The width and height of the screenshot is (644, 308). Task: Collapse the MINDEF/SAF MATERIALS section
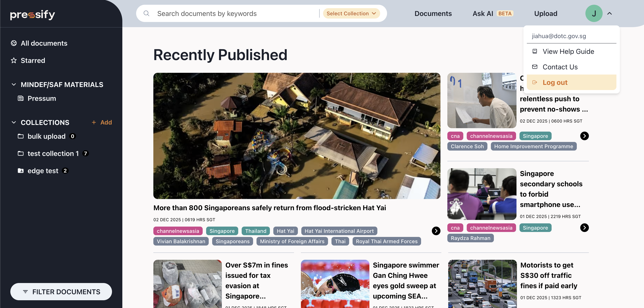pos(14,84)
